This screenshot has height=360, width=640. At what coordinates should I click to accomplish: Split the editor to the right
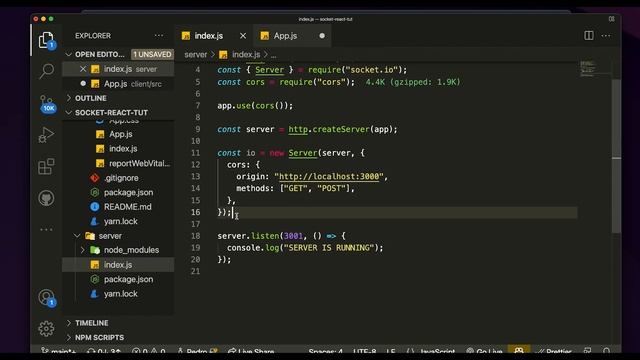click(x=589, y=36)
